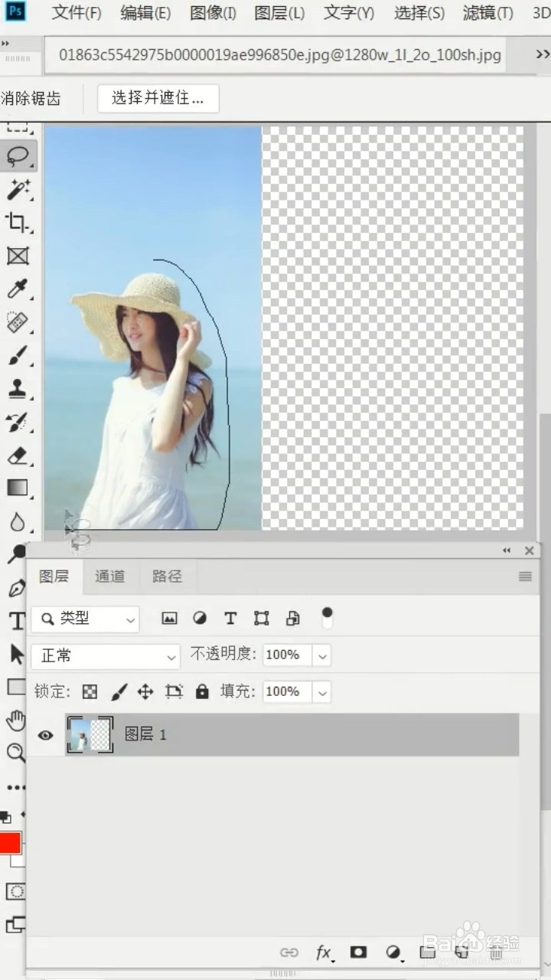Viewport: 551px width, 980px height.
Task: Open the 文件(F) menu
Action: [x=77, y=13]
